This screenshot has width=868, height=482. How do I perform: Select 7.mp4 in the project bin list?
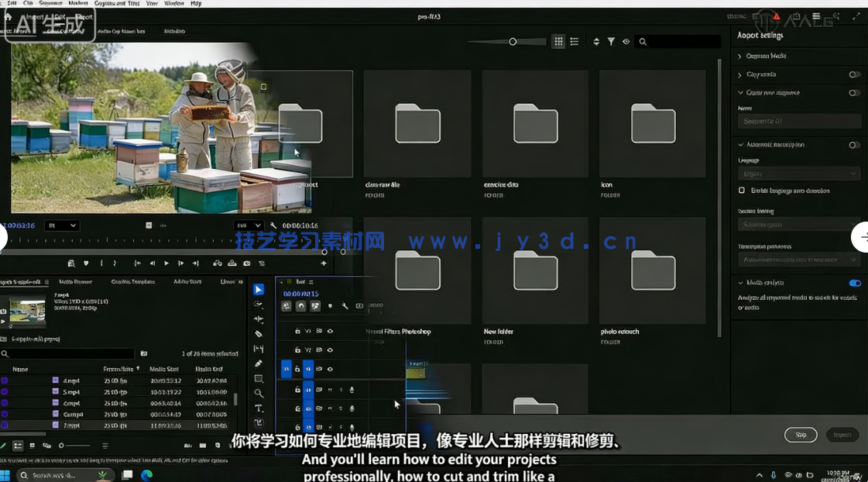[74, 426]
